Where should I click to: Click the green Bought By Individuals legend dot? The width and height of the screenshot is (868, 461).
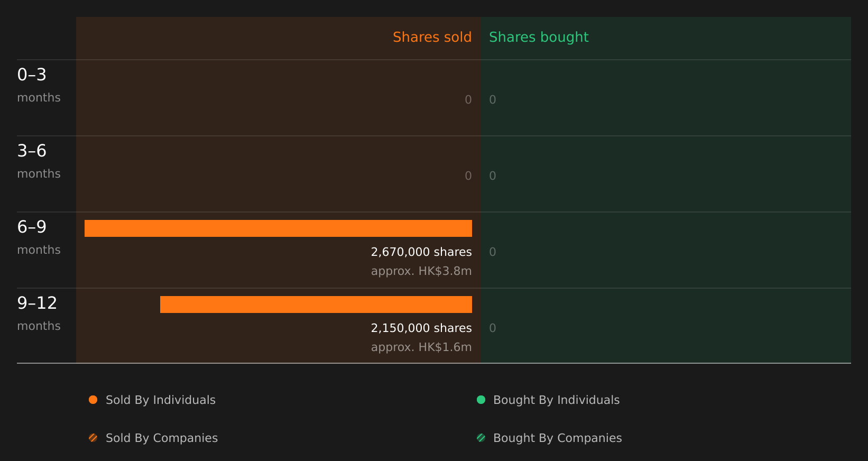pos(481,400)
